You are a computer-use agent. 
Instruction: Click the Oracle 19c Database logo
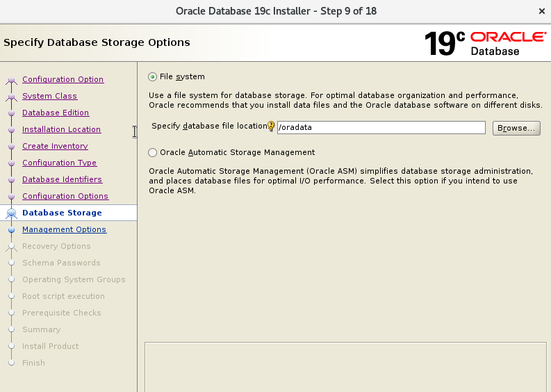click(485, 43)
